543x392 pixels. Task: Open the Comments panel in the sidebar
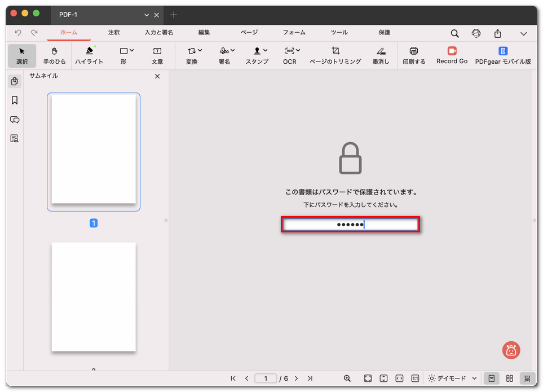[15, 120]
